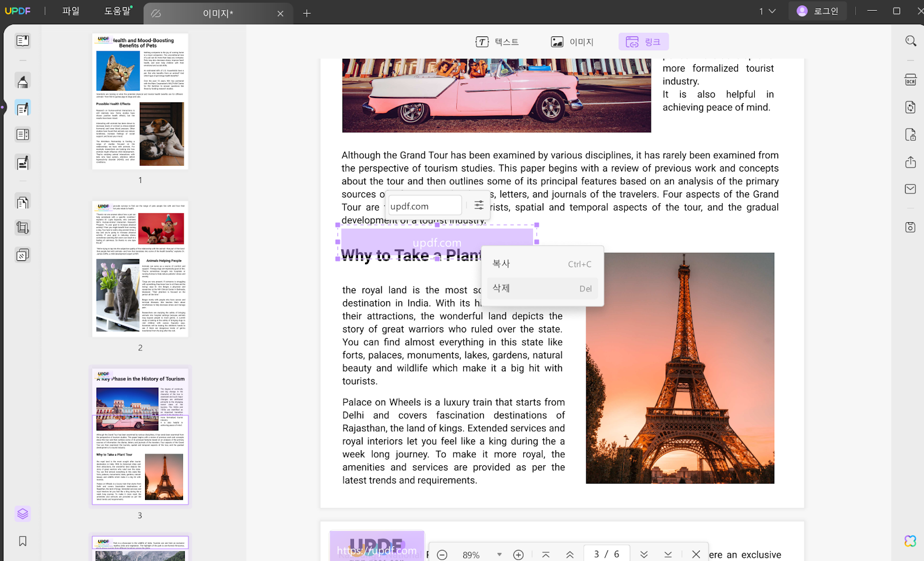
Task: Open the Bookmarks panel
Action: (23, 541)
